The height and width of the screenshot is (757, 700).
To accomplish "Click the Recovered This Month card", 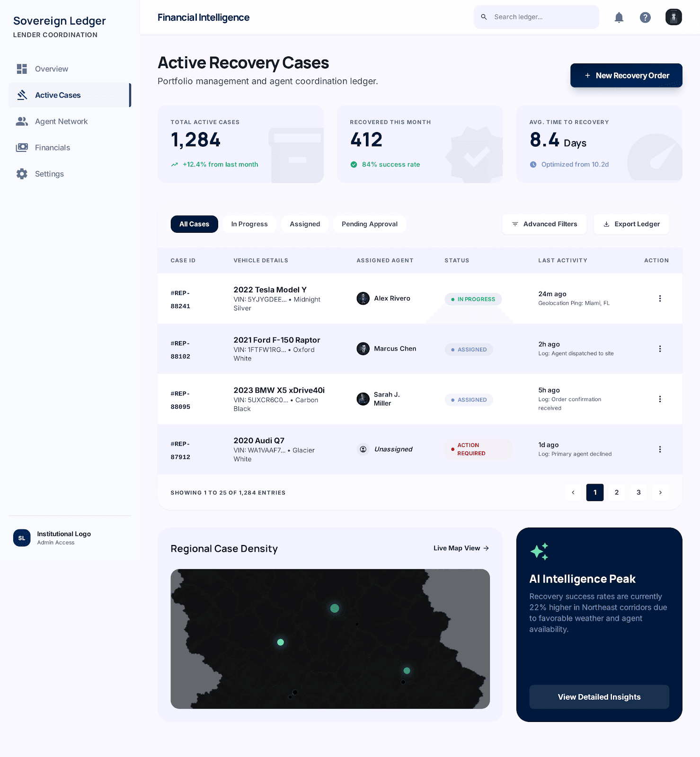I will pyautogui.click(x=420, y=144).
